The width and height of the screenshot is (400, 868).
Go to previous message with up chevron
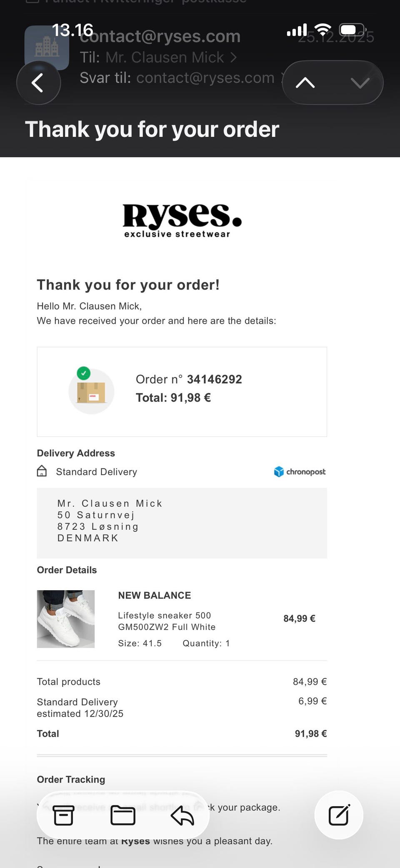tap(305, 83)
